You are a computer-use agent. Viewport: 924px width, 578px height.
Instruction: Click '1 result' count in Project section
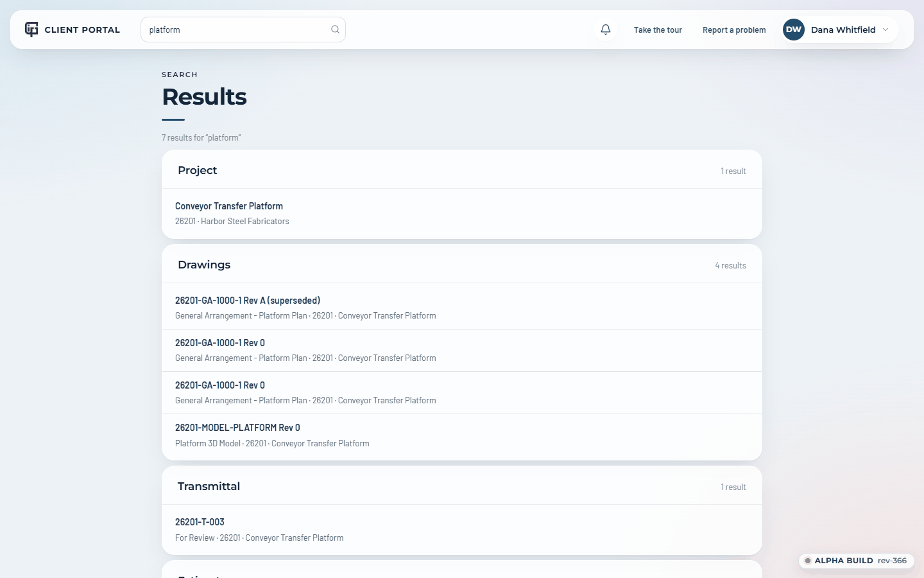click(733, 171)
